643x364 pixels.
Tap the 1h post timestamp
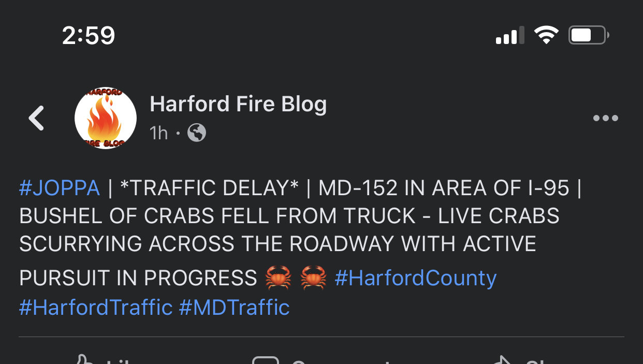[159, 133]
